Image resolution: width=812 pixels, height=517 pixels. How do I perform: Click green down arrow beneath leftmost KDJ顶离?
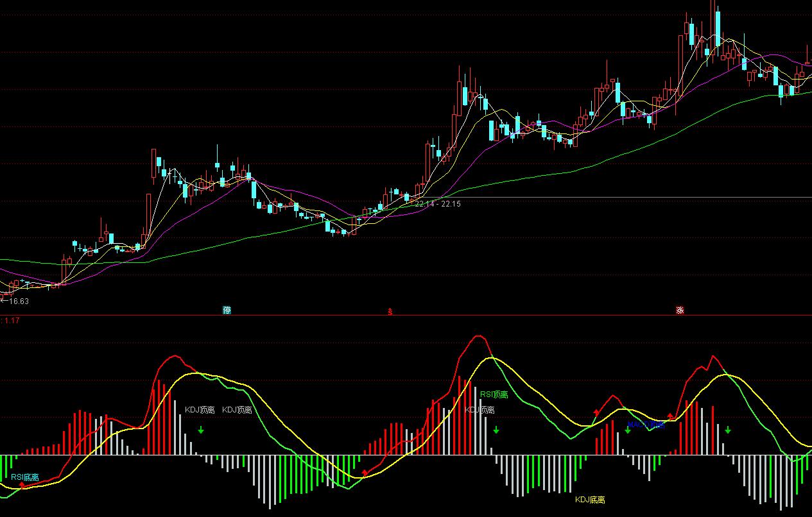coord(201,430)
